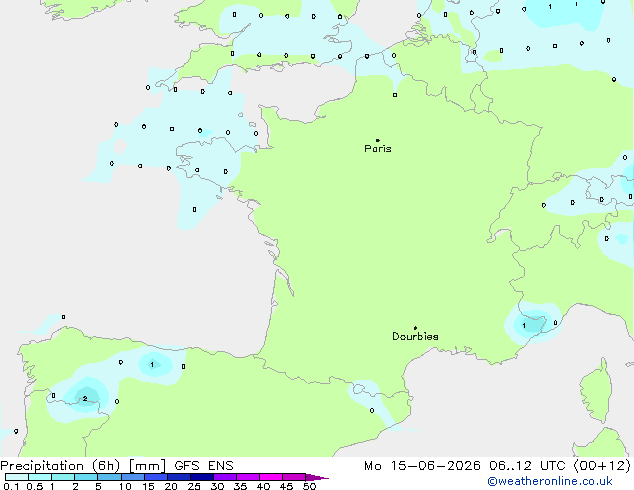Click the Paris city label

[378, 148]
